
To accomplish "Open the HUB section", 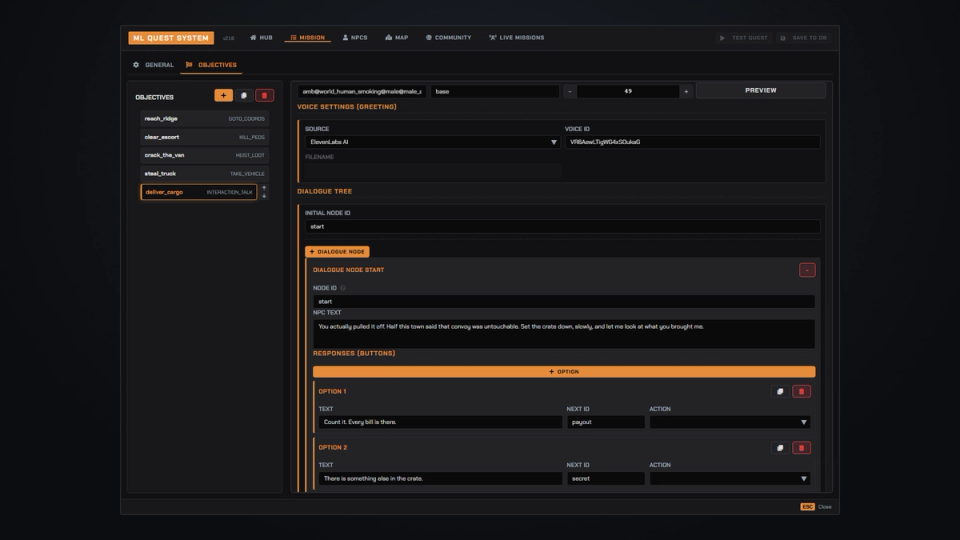I will click(x=261, y=37).
